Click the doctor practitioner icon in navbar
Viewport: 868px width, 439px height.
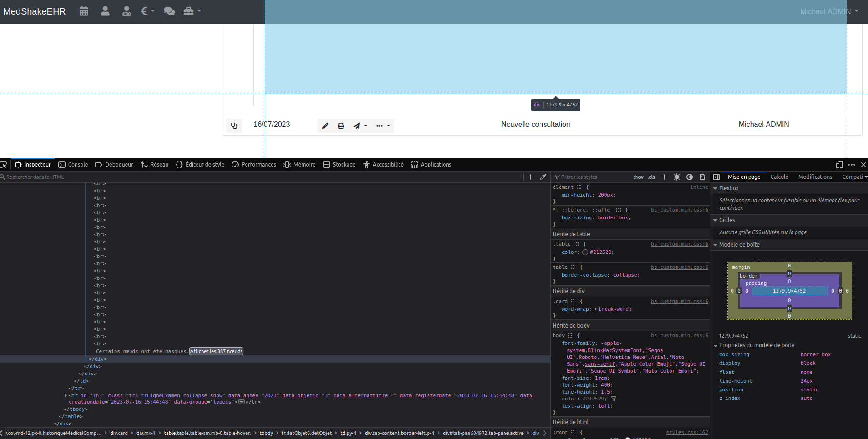pos(126,11)
